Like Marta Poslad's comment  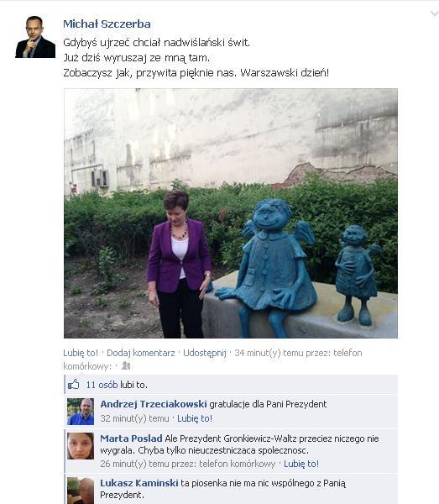click(x=301, y=464)
